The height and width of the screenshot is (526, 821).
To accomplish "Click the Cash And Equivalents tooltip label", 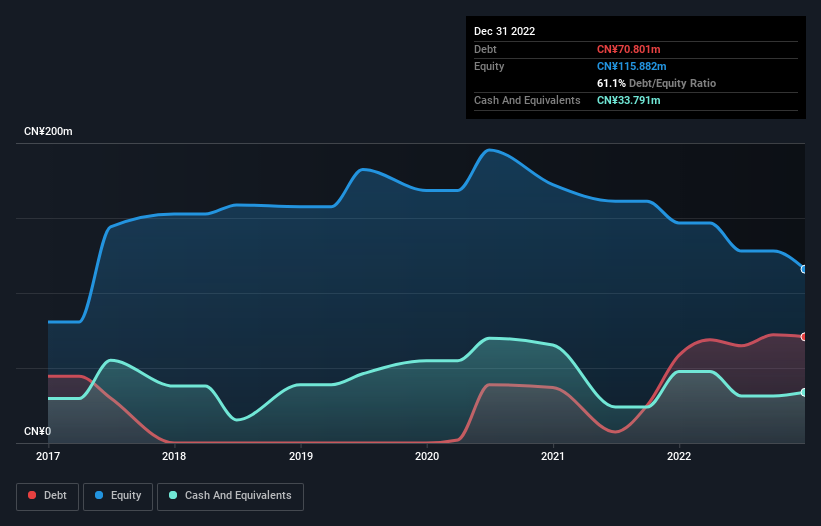I will [x=527, y=100].
